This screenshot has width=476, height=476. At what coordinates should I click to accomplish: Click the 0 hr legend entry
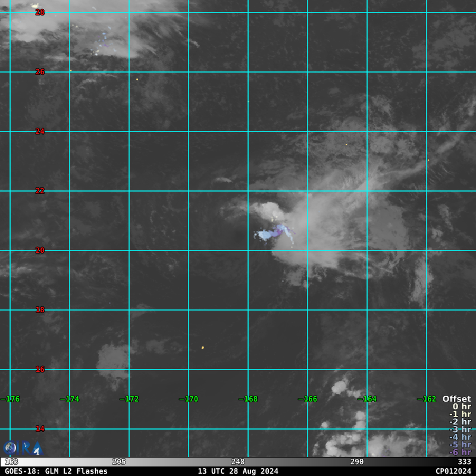click(x=462, y=406)
